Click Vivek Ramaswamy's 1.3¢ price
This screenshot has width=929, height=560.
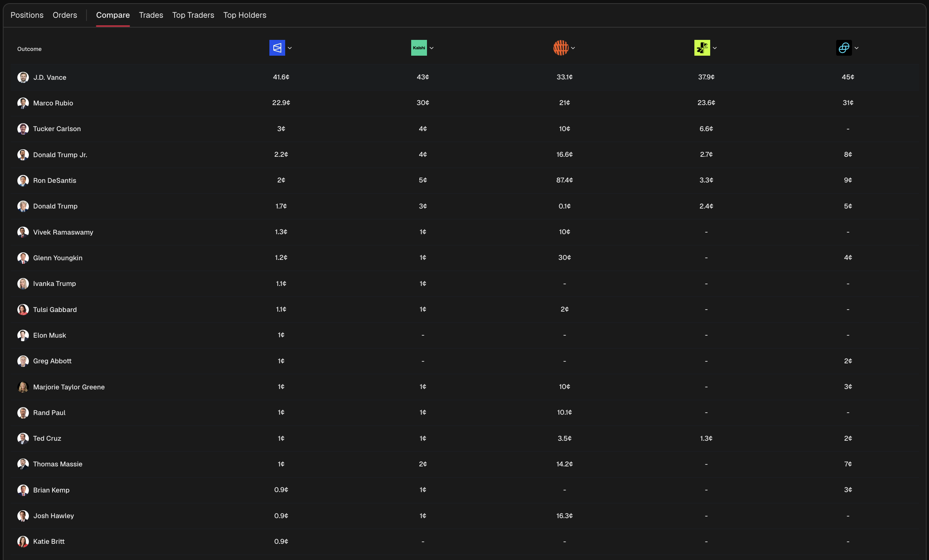pos(281,232)
